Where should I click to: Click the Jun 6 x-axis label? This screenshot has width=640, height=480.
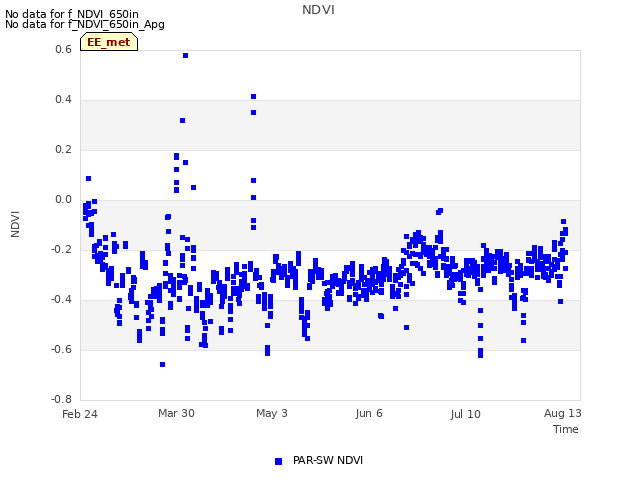(369, 413)
